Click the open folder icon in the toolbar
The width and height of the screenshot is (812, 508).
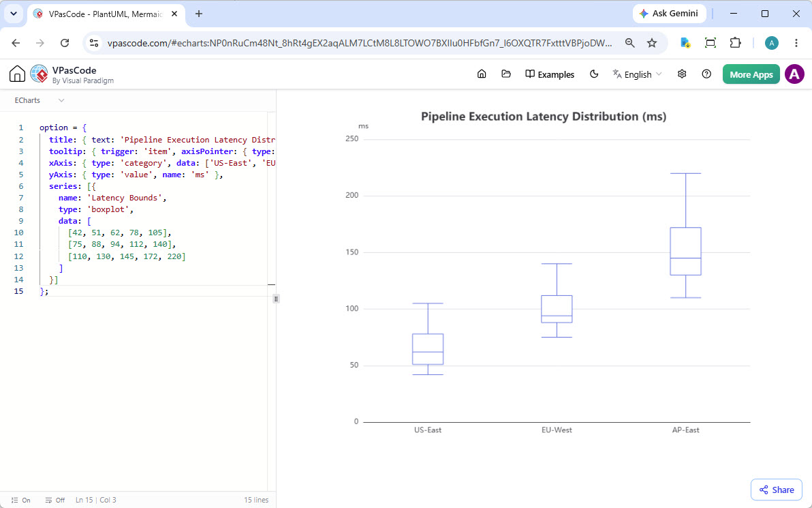506,74
